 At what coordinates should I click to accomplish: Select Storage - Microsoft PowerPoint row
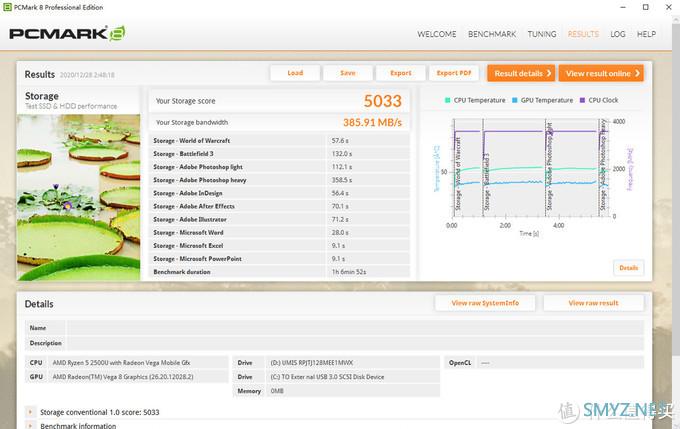[280, 259]
